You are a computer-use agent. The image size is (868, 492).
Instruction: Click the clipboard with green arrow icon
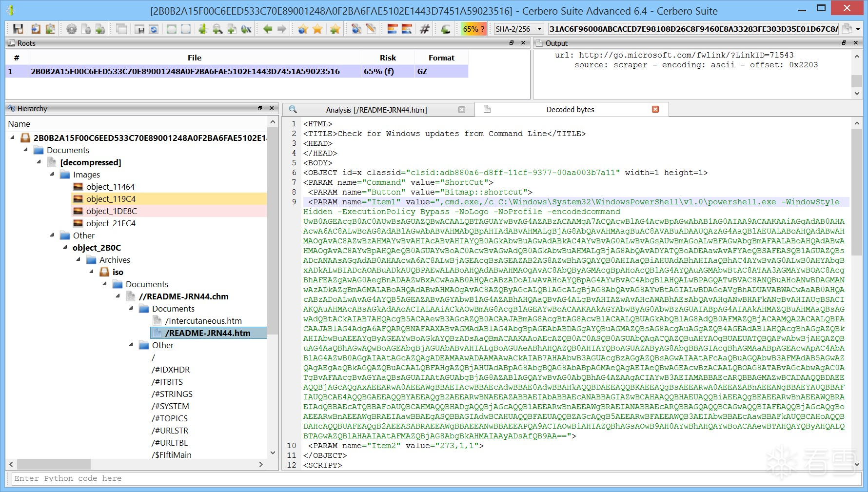pos(50,29)
